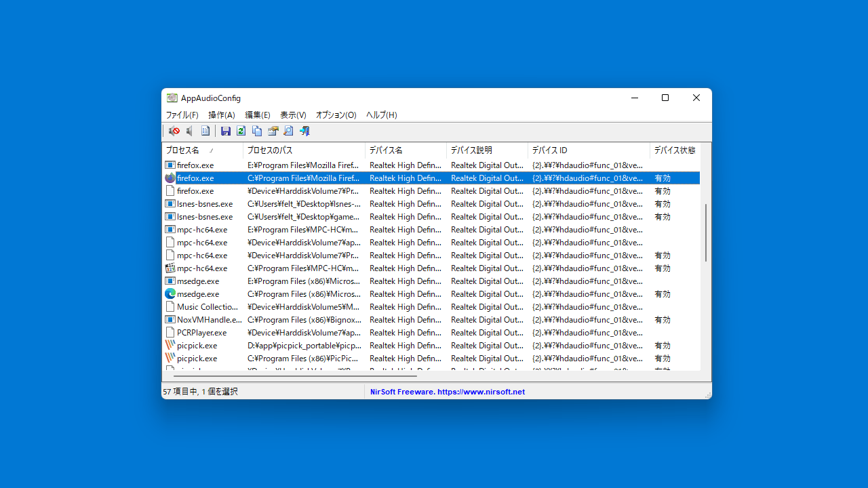868x488 pixels.
Task: Open the HTML report document toolbar icon
Action: 205,131
